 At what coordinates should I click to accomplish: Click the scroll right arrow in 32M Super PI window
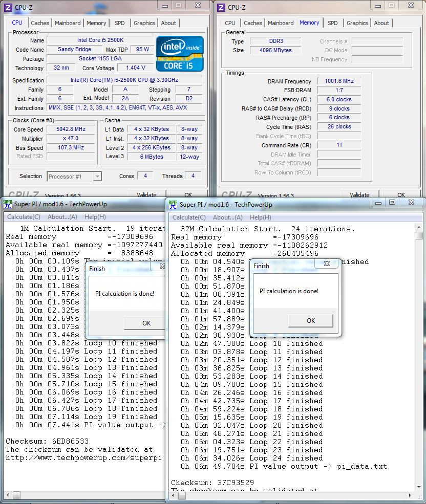coord(410,495)
